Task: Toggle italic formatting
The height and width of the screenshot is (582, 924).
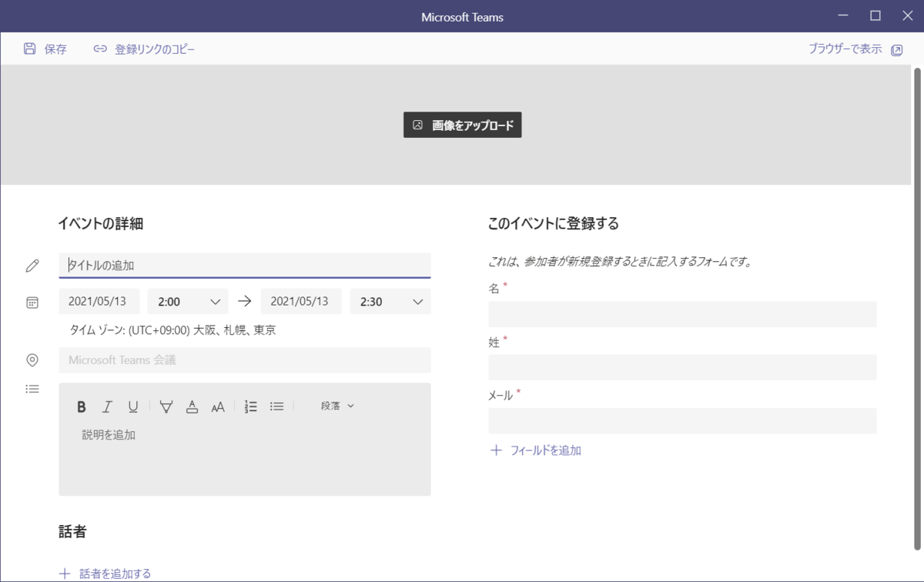Action: click(107, 406)
